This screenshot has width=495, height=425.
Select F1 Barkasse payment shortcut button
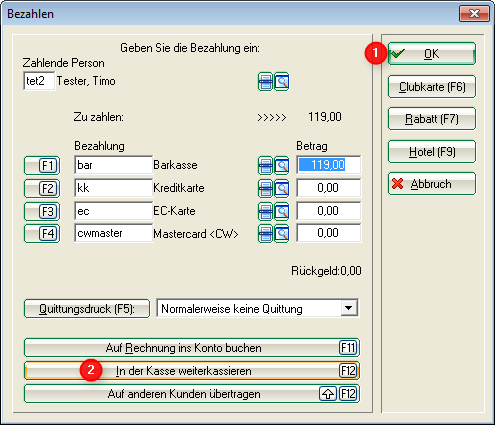[42, 165]
